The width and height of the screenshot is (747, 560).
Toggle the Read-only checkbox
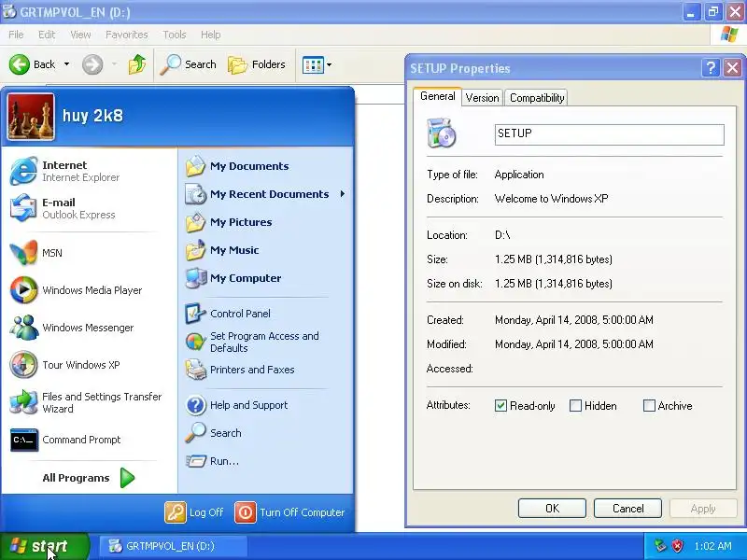tap(500, 406)
